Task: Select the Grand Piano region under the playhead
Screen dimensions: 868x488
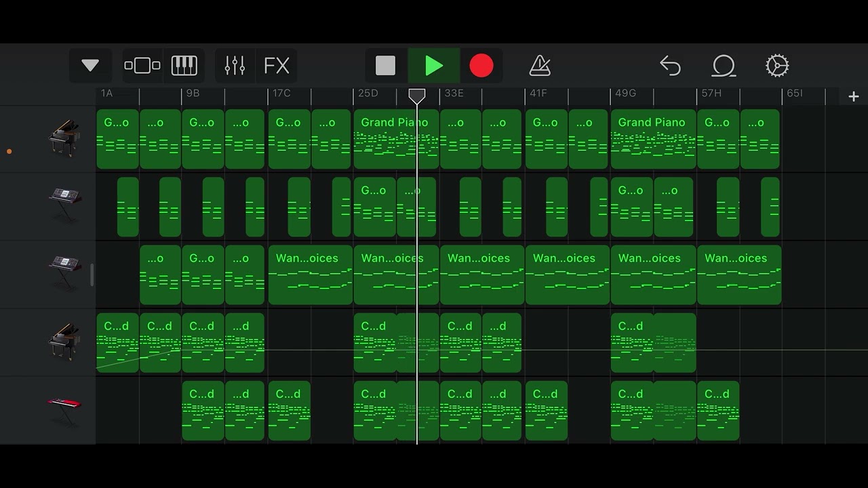Action: [x=396, y=139]
